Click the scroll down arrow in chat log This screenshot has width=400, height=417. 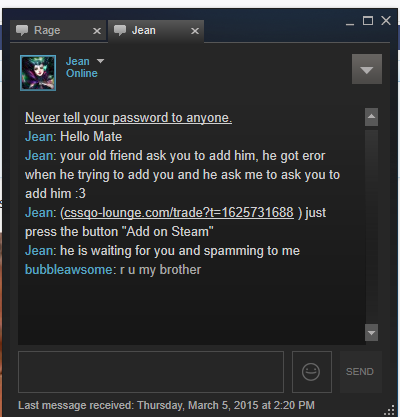[371, 332]
